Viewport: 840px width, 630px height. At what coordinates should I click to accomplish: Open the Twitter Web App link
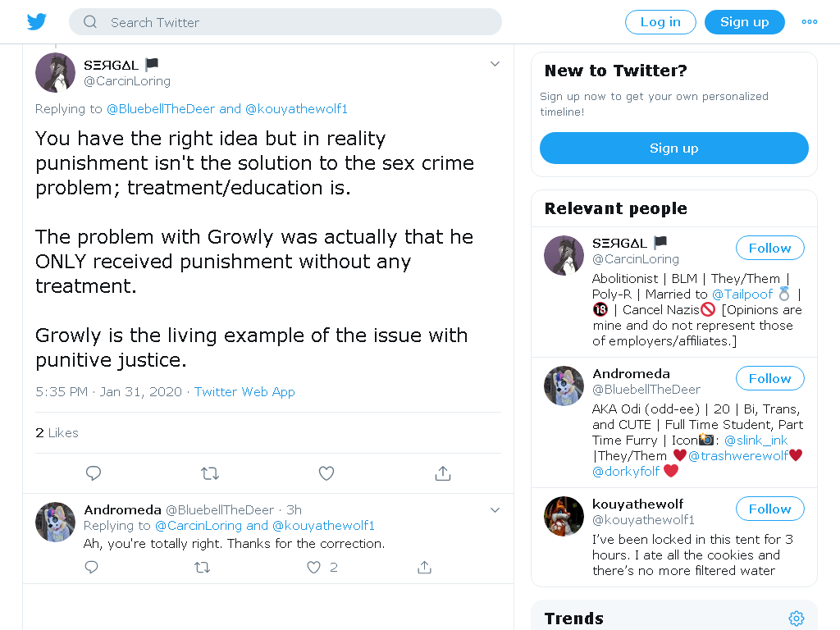point(244,391)
